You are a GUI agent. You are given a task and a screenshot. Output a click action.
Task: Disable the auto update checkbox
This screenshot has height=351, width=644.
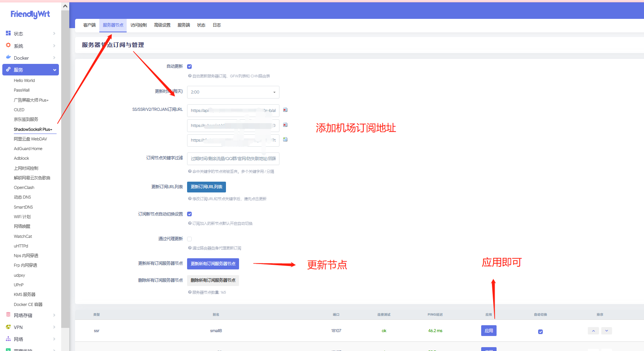pos(189,67)
